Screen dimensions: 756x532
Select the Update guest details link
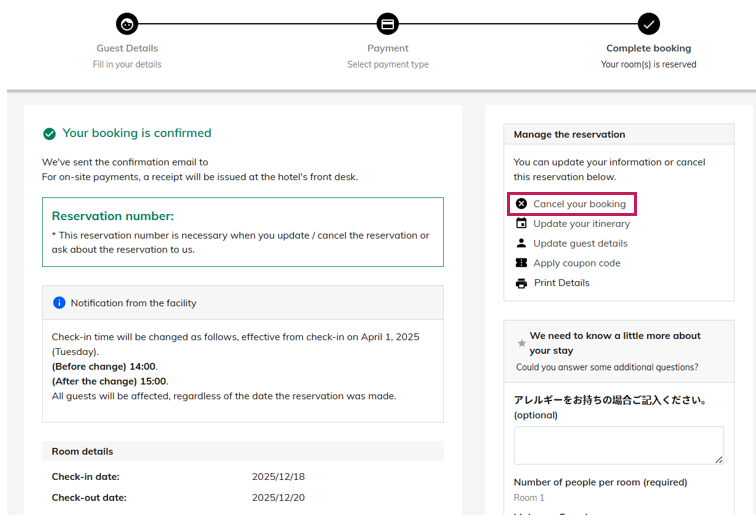click(x=580, y=243)
